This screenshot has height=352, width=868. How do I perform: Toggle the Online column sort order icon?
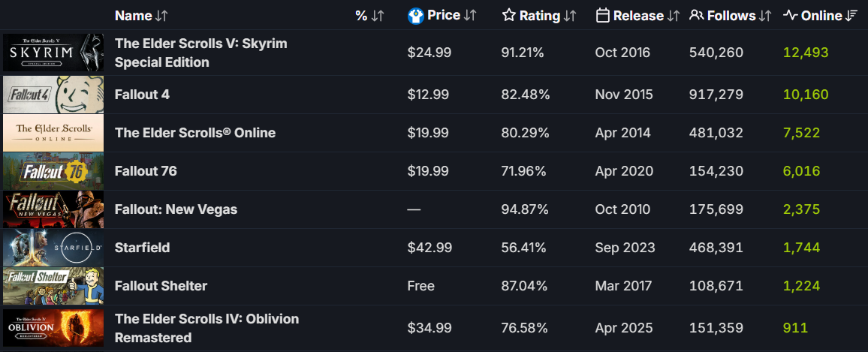852,16
